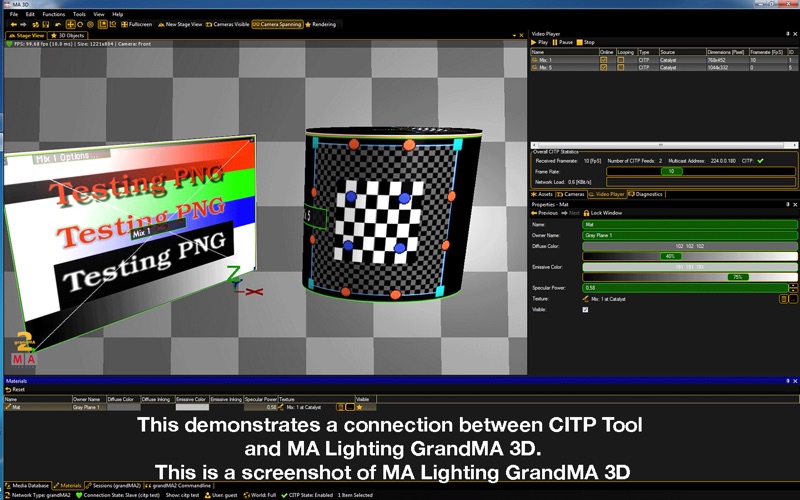Screen dimensions: 800x500
Task: Reset the Materials panel
Action: [15, 390]
